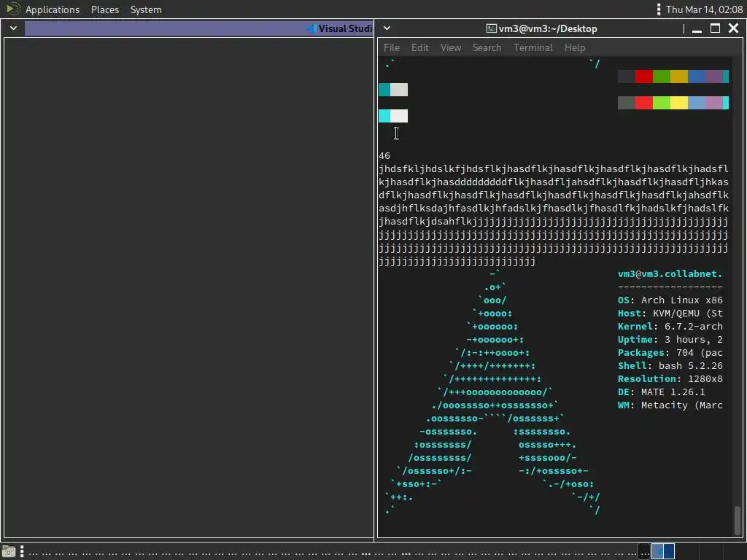The image size is (747, 560).
Task: Open the terminal Search menu
Action: pyautogui.click(x=487, y=47)
